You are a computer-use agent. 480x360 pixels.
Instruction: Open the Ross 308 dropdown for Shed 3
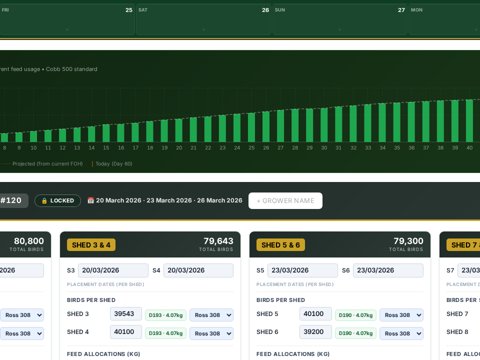pyautogui.click(x=212, y=315)
